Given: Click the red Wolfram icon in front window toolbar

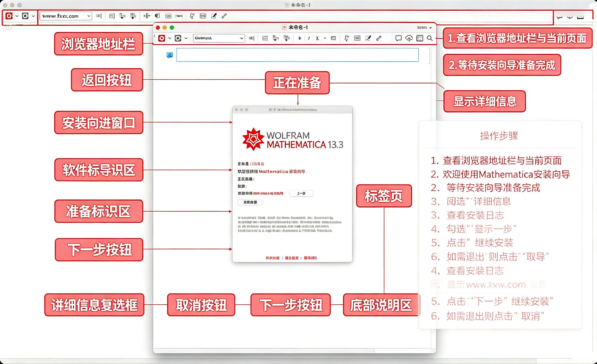Looking at the screenshot, I should click(161, 38).
